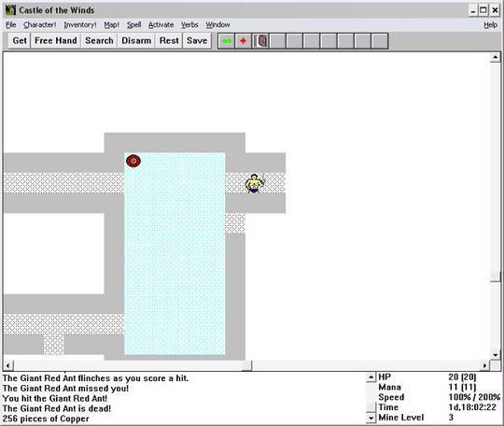Cast the green spell in the spell bar
Viewport: 504px width, 426px height.
[x=227, y=41]
